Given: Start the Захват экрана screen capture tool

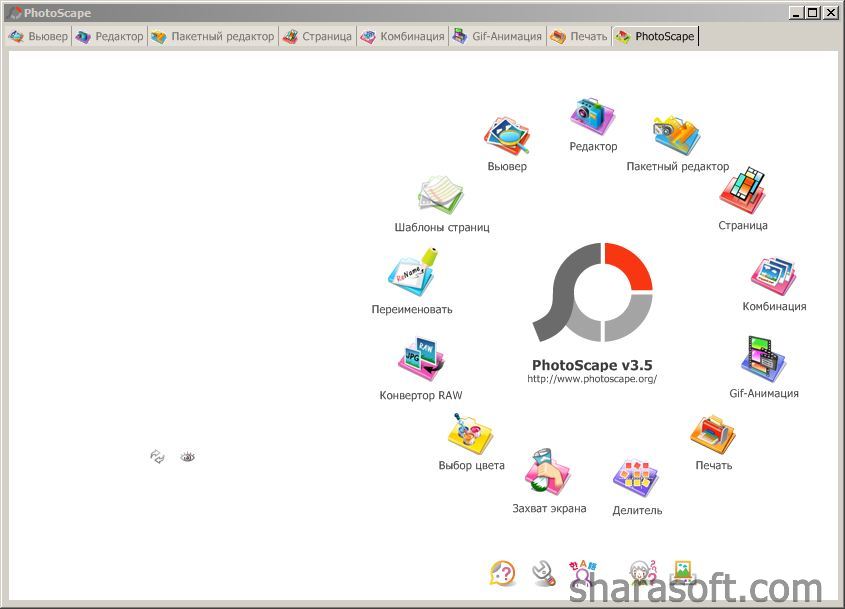Looking at the screenshot, I should pyautogui.click(x=548, y=470).
